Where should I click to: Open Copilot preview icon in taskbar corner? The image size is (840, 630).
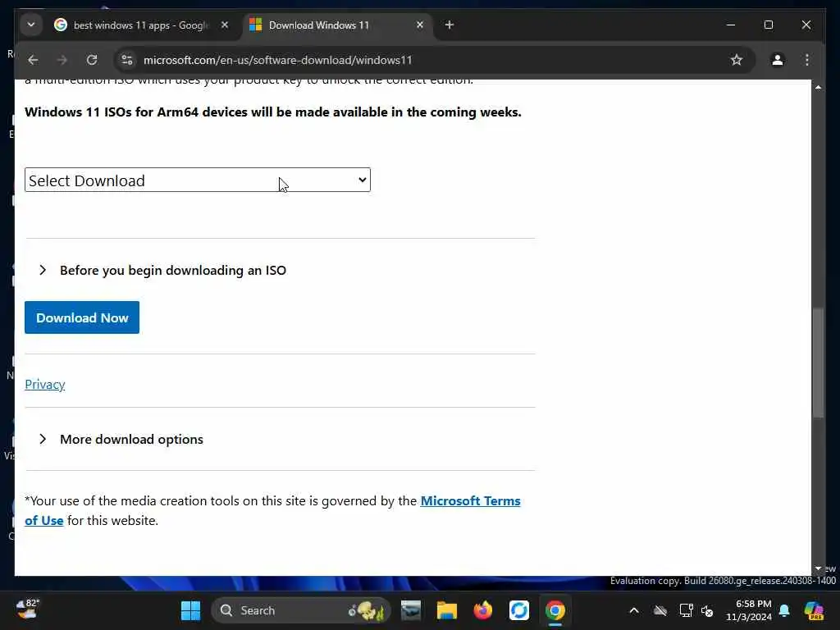813,610
